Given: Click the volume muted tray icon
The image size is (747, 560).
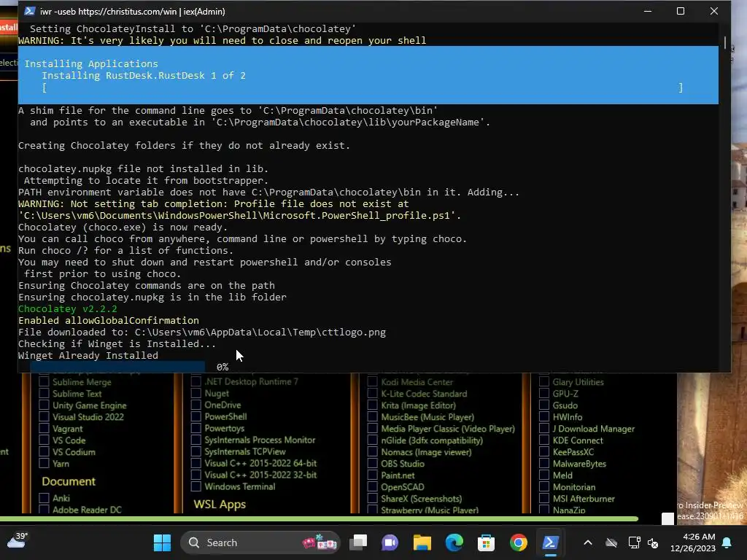Looking at the screenshot, I should pyautogui.click(x=653, y=542).
